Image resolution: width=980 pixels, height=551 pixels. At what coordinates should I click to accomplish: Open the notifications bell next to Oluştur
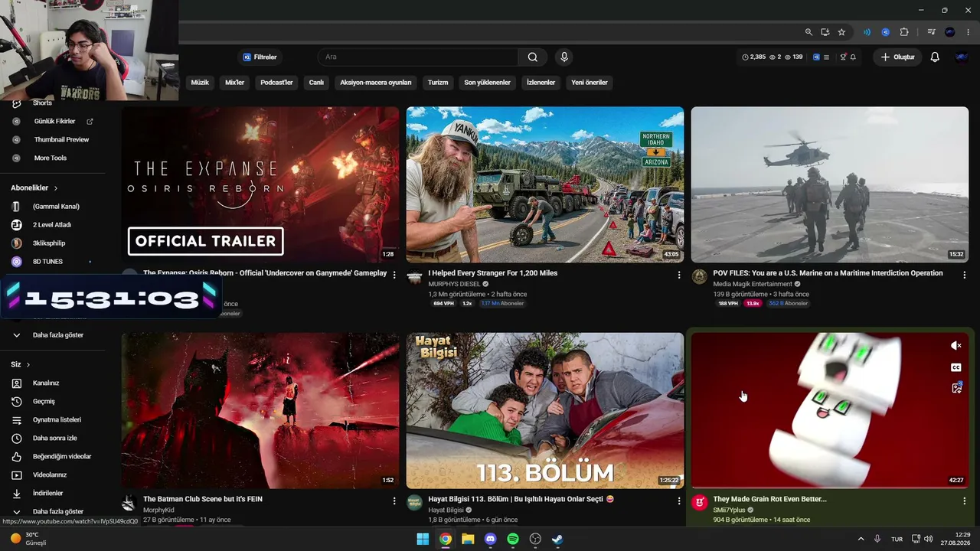click(x=935, y=57)
